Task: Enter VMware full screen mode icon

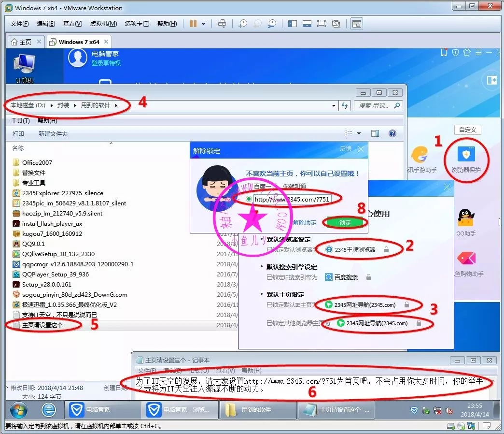Action: 322,23
